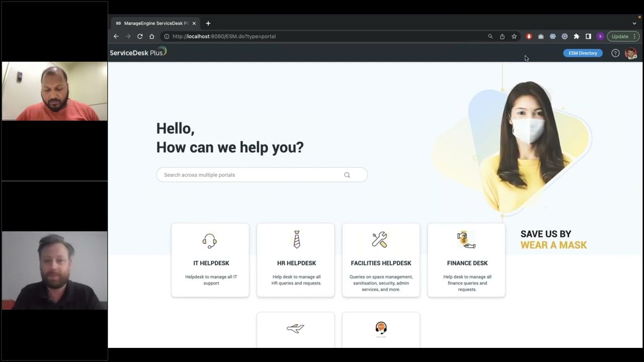644x362 pixels.
Task: Select the ManageEngine ServiceDesk Plus tab
Action: click(155, 23)
